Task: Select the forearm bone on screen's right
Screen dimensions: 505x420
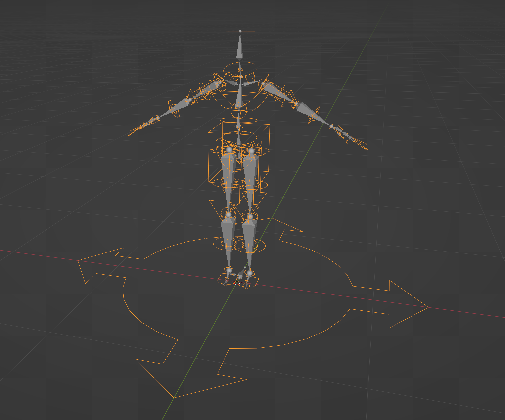Action: 313,114
